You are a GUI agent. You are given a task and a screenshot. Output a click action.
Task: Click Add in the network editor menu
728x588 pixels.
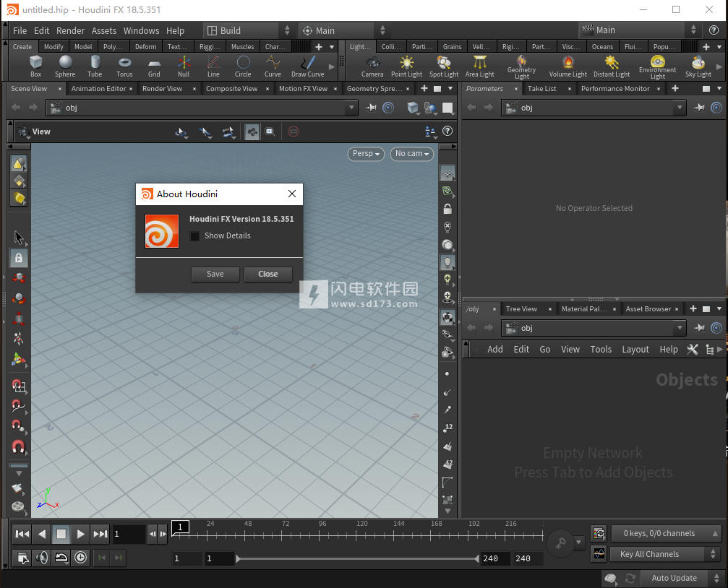coord(495,350)
